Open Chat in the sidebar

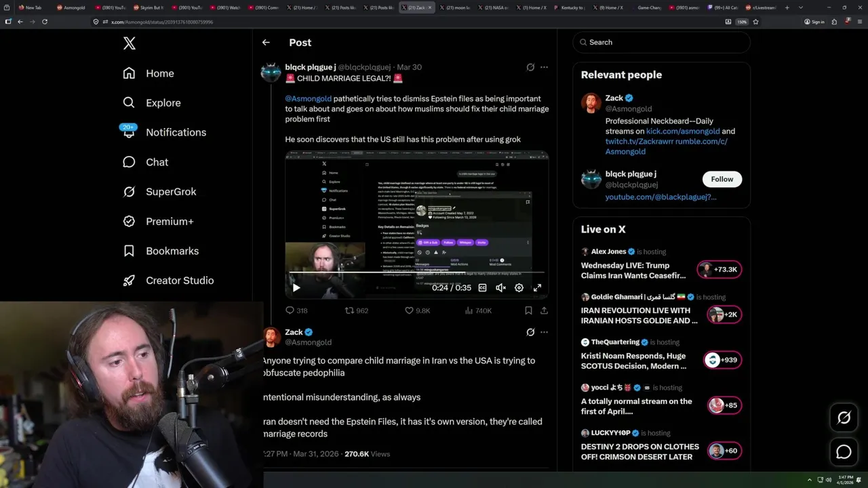(x=146, y=162)
